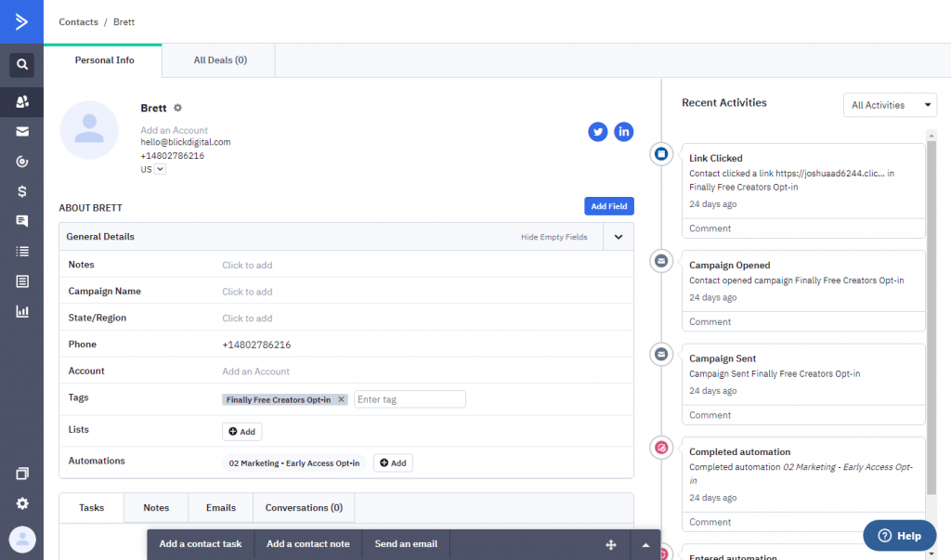Open the search icon in sidebar
Screen dimensions: 951x560
coord(22,64)
